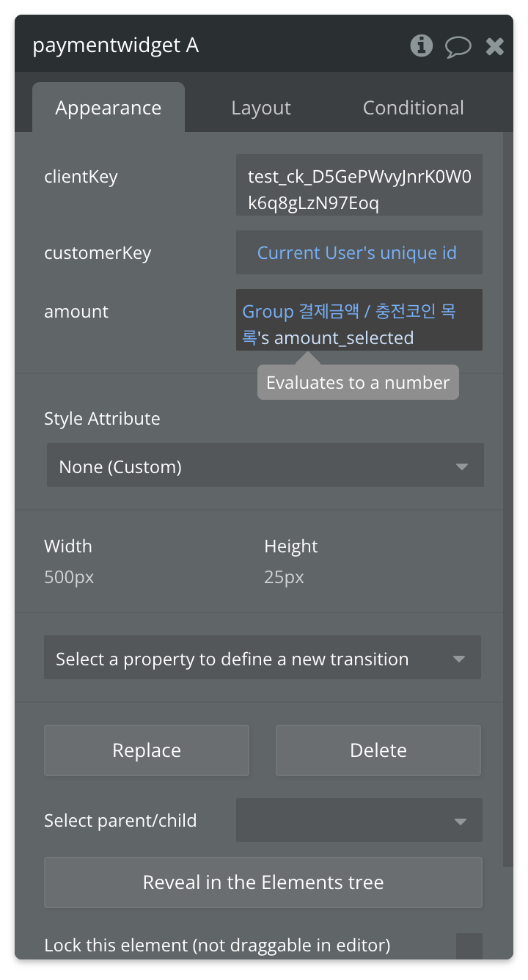This screenshot has height=980, width=528.
Task: Close the paymentwidget A property editor
Action: 495,47
